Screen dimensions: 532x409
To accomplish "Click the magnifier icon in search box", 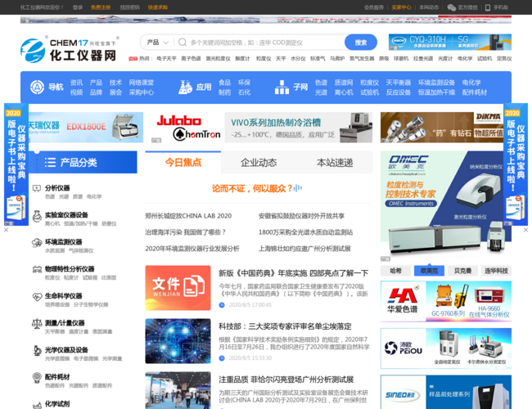I will coord(183,43).
